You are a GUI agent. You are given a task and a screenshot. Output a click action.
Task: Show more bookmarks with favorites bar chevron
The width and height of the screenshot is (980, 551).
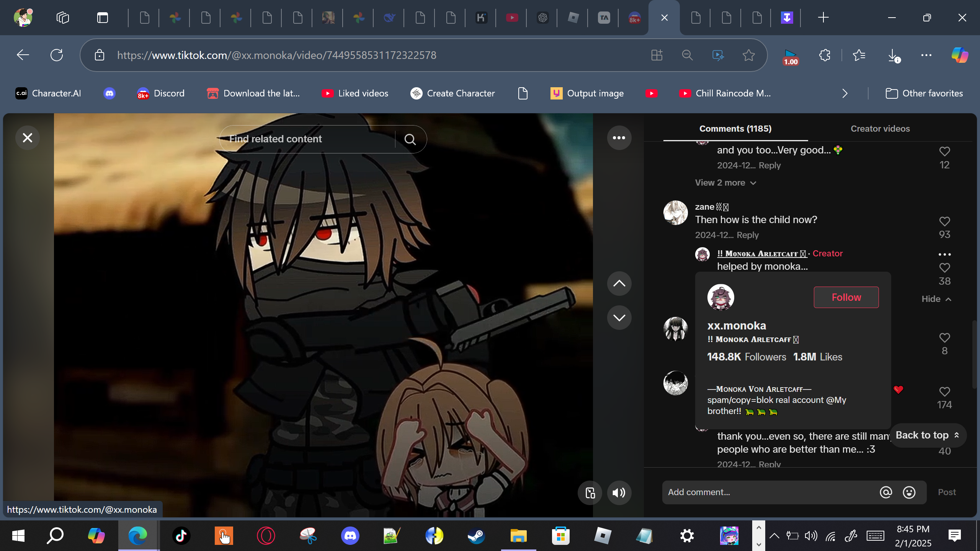pyautogui.click(x=845, y=93)
